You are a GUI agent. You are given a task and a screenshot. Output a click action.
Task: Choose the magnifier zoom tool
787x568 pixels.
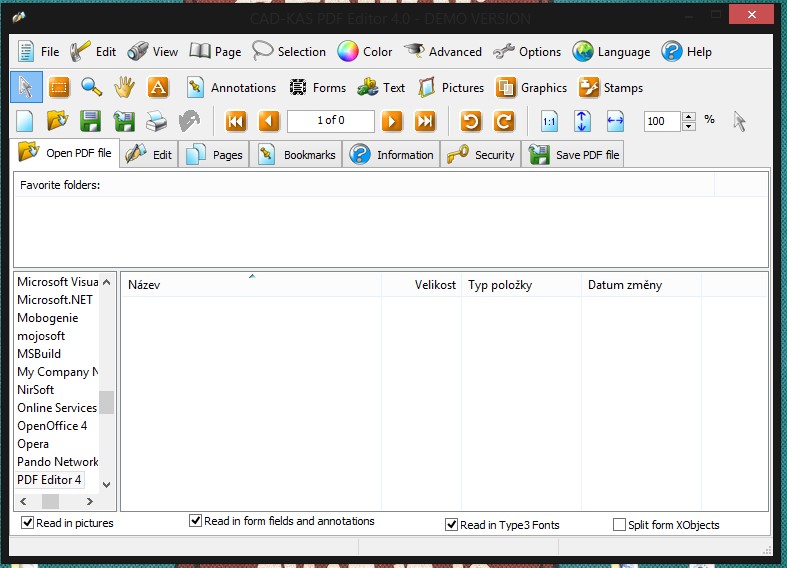point(91,87)
